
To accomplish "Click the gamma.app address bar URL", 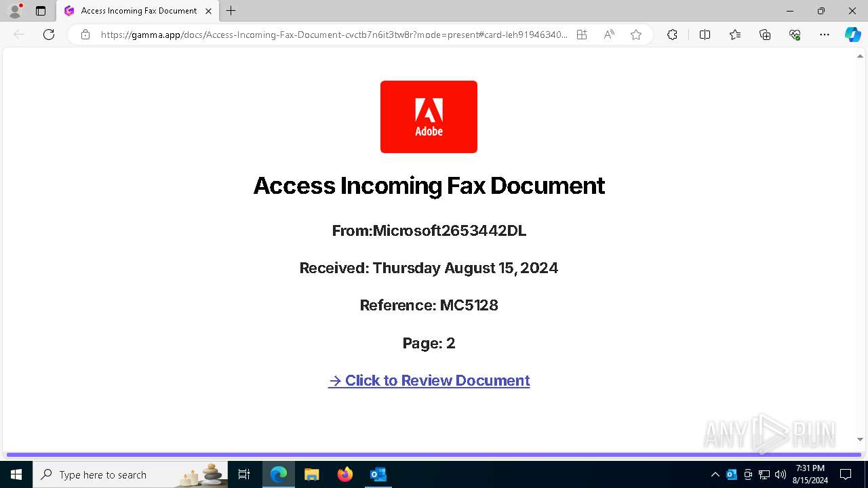I will click(x=334, y=35).
